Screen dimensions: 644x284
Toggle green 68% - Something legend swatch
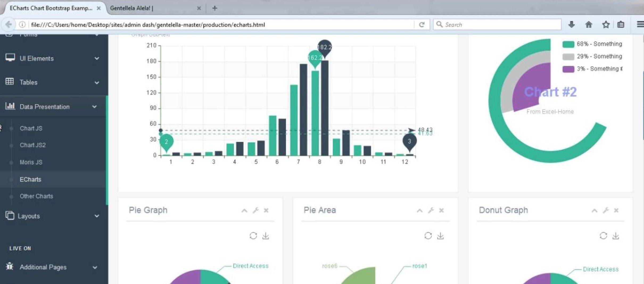pyautogui.click(x=568, y=44)
